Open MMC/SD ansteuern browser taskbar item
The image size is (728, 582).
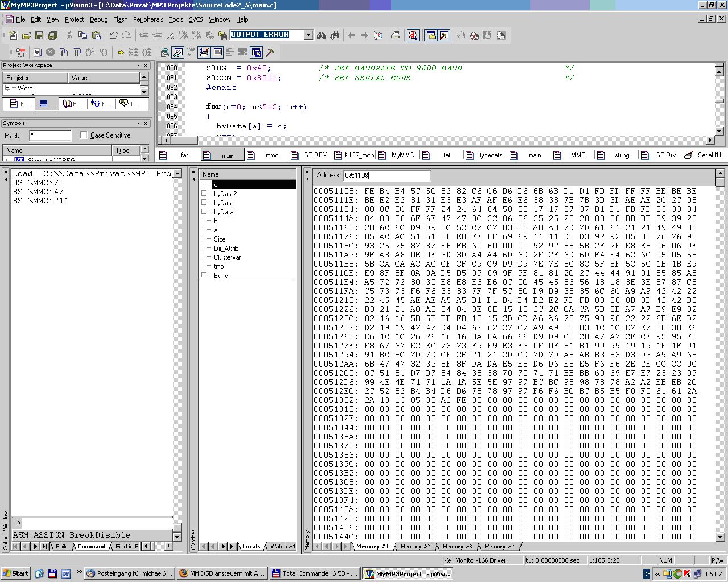tap(222, 573)
